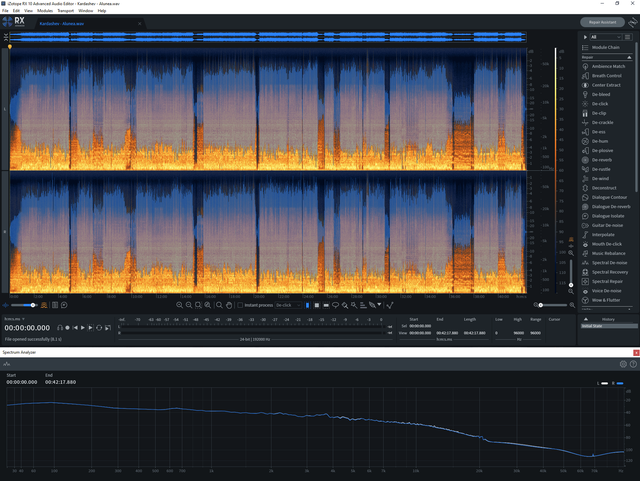The image size is (640, 481).
Task: Collapse the Repair section
Action: pyautogui.click(x=629, y=57)
